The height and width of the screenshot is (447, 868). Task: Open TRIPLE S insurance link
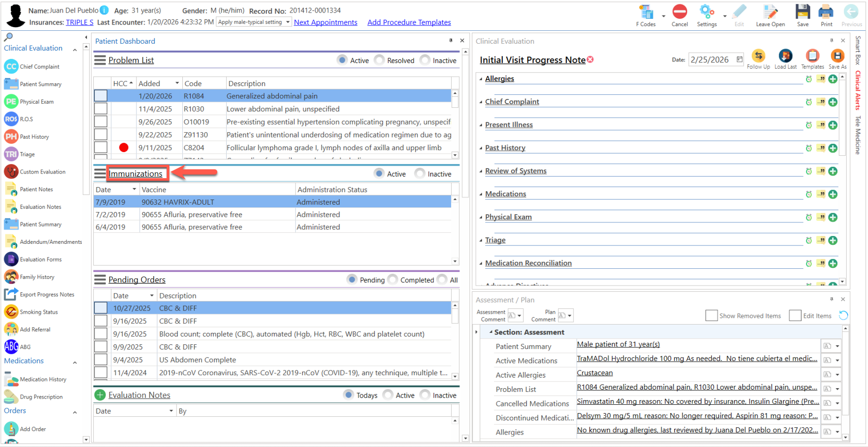point(80,22)
